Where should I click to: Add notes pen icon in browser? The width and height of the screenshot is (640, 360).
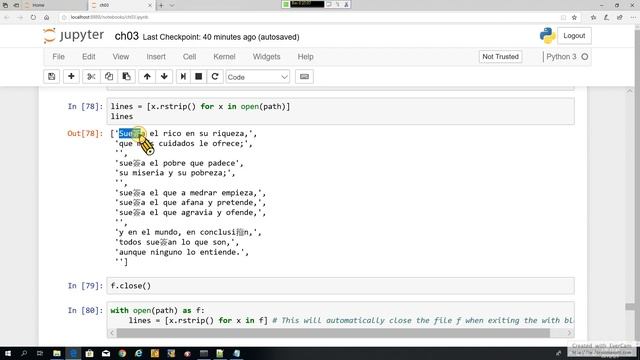(x=607, y=17)
